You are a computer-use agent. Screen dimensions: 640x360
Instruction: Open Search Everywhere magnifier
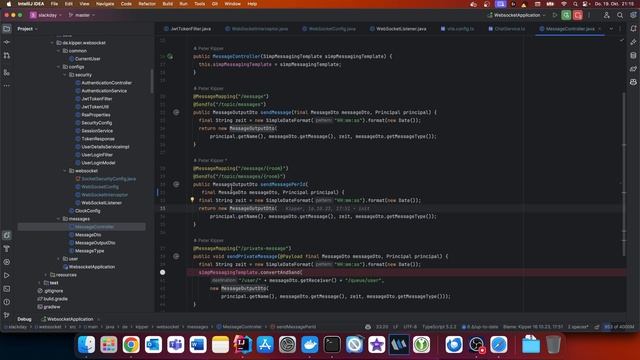[x=620, y=15]
